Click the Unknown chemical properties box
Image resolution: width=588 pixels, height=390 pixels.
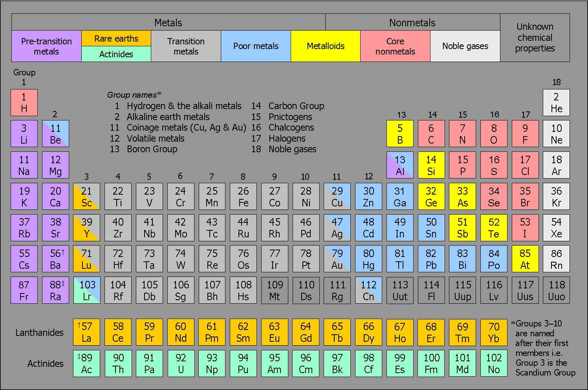click(x=535, y=37)
